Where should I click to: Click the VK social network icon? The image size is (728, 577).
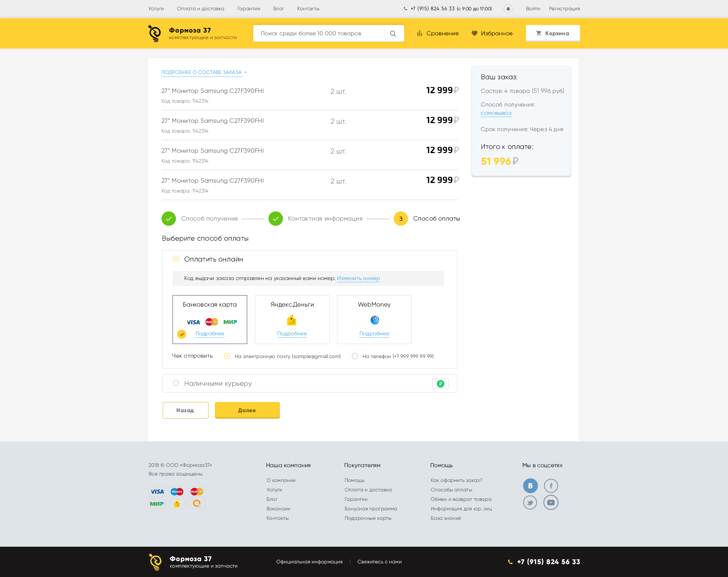pyautogui.click(x=530, y=486)
